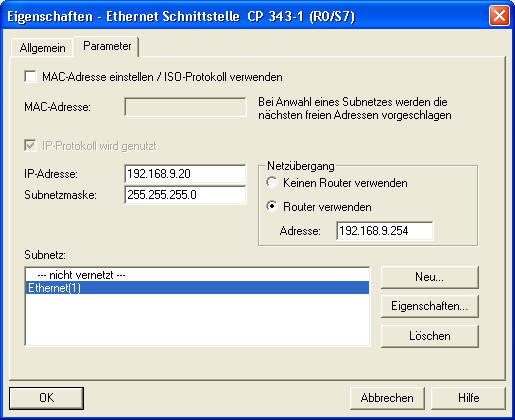
Task: Open subnet Eigenschaften... button
Action: [430, 306]
